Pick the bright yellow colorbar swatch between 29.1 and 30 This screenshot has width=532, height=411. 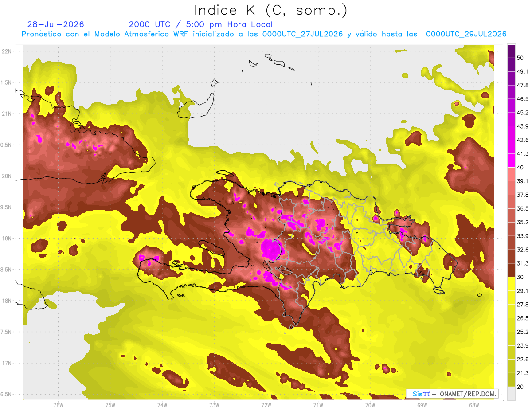511,284
